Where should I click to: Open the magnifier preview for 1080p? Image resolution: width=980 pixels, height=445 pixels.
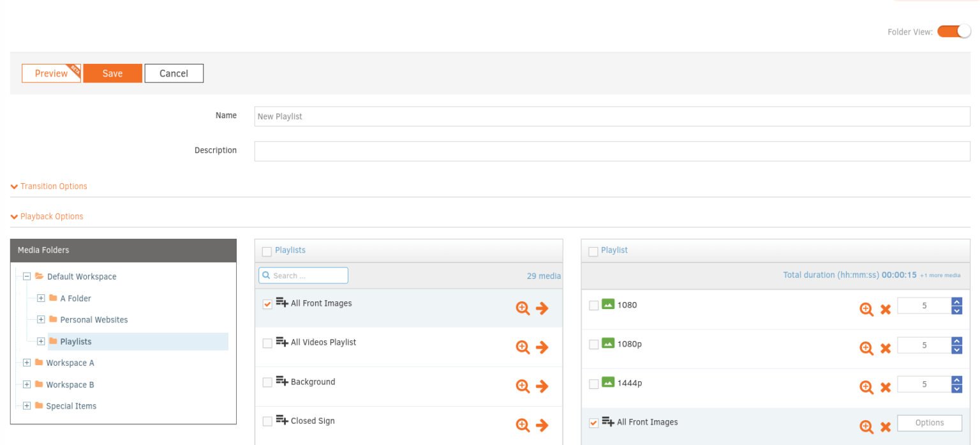click(x=866, y=348)
